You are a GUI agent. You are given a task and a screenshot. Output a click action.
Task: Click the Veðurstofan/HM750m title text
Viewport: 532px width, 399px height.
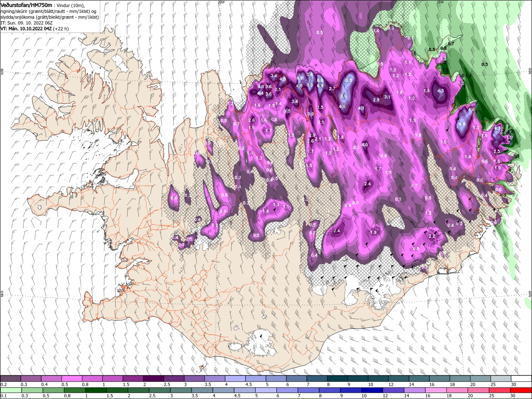tap(26, 5)
